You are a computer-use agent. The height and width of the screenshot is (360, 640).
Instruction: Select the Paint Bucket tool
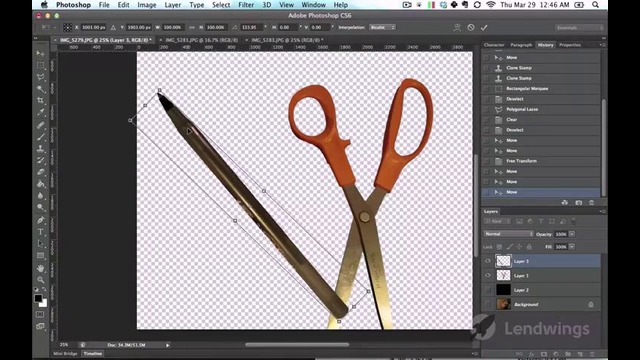pyautogui.click(x=40, y=184)
